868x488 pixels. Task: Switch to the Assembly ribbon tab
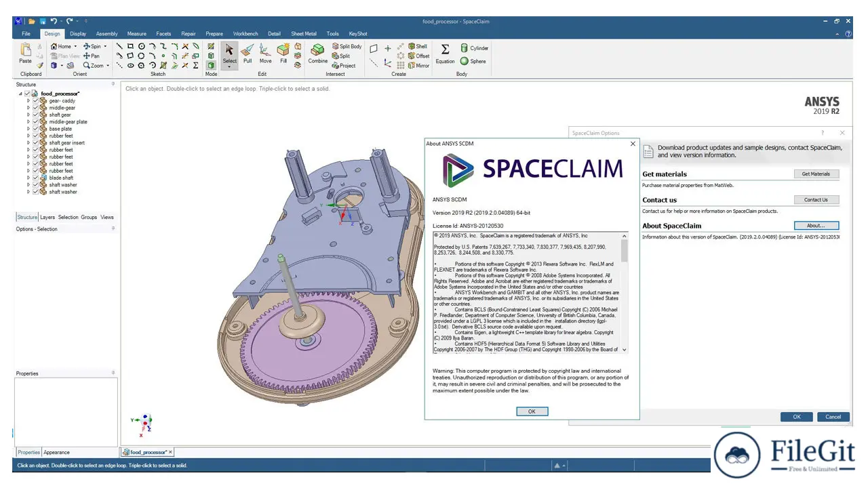click(x=106, y=34)
